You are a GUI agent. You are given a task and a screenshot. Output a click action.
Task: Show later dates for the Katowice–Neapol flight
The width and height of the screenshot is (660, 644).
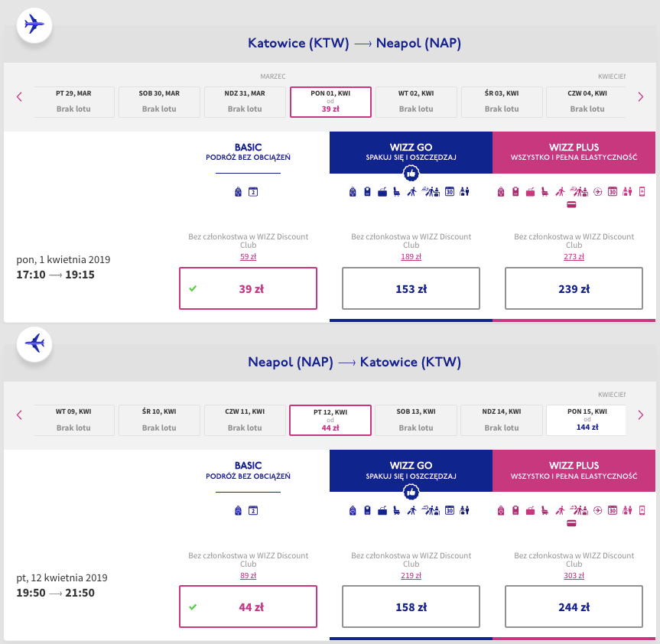coord(641,97)
